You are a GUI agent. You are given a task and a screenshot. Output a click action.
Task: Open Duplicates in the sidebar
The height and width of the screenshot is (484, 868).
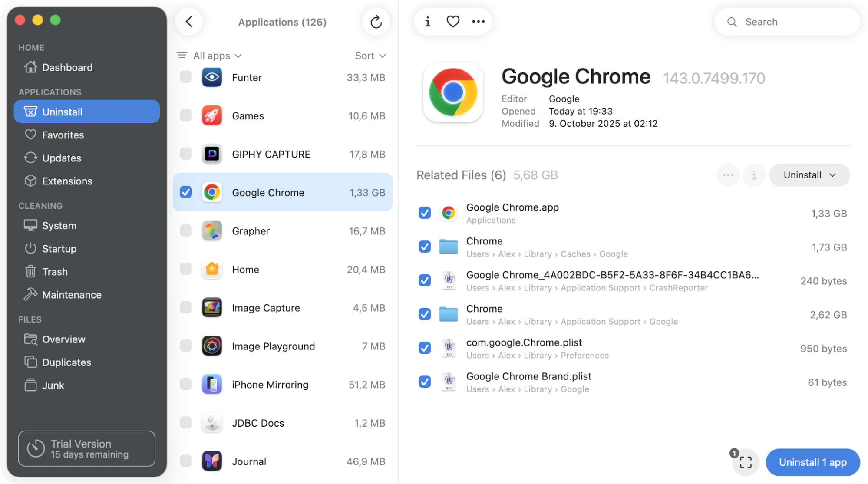[87, 362]
